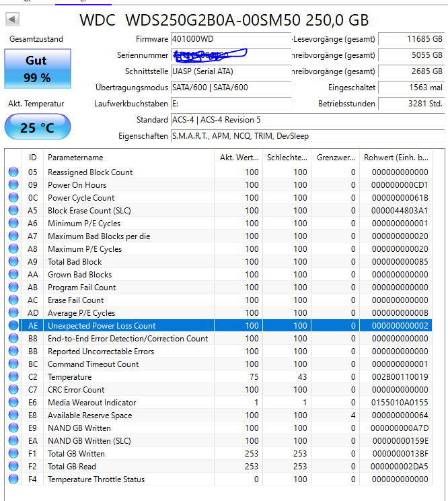The width and height of the screenshot is (448, 501).
Task: Select the Total Bad Block row name
Action: pyautogui.click(x=75, y=262)
